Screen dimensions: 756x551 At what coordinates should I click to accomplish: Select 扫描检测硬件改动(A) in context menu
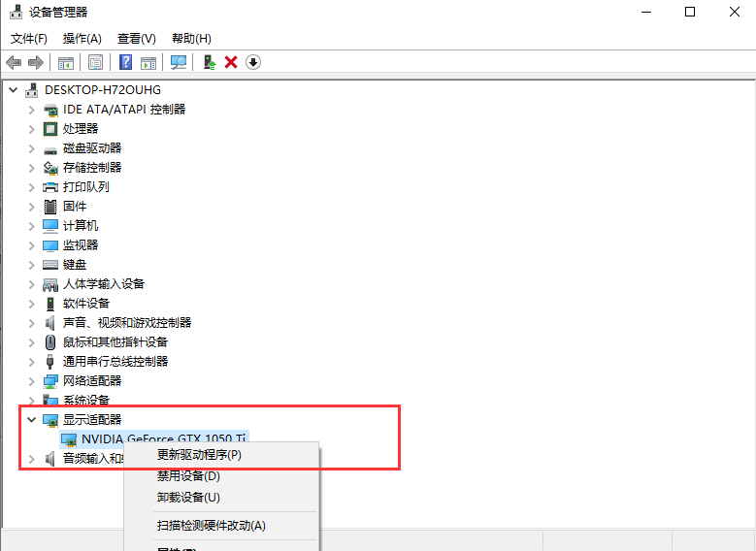(x=211, y=526)
